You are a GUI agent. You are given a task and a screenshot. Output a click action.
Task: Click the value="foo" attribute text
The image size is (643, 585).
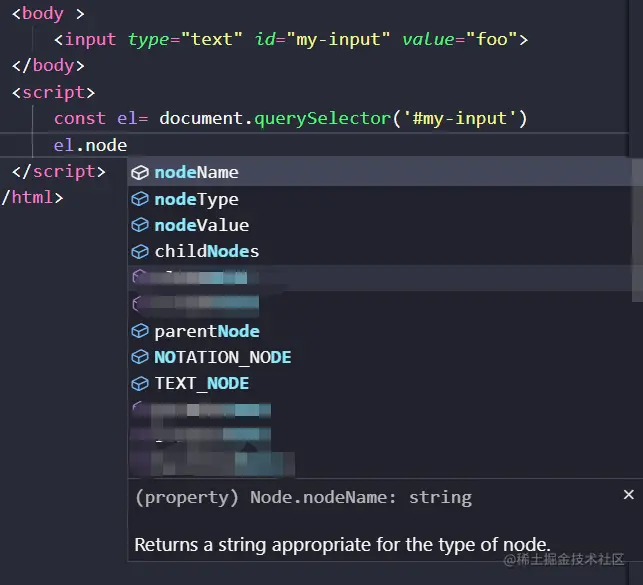point(460,39)
